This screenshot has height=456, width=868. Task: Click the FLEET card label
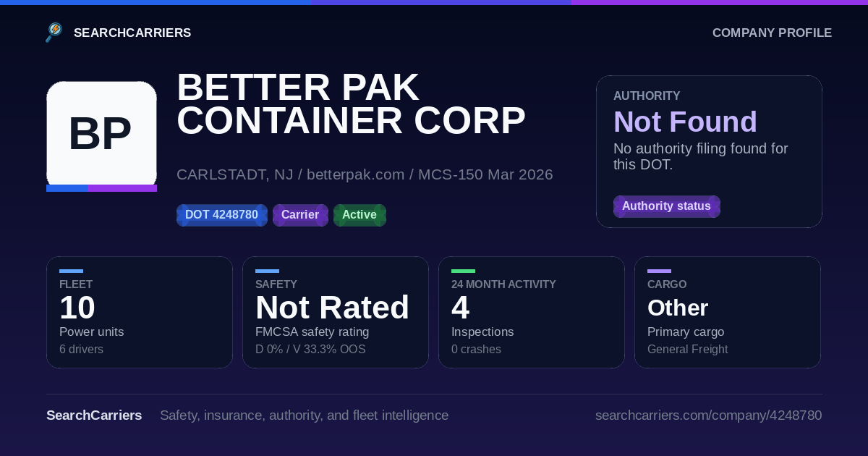click(x=76, y=284)
